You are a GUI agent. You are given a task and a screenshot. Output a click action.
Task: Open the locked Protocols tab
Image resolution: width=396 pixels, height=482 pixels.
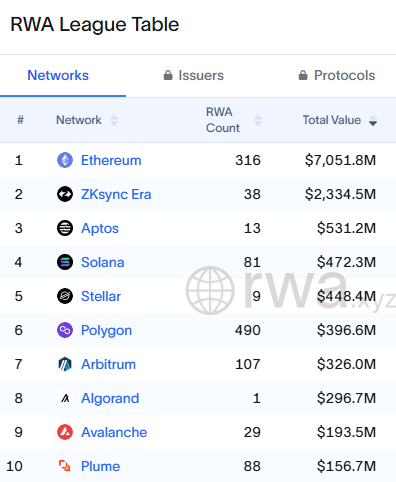(337, 75)
